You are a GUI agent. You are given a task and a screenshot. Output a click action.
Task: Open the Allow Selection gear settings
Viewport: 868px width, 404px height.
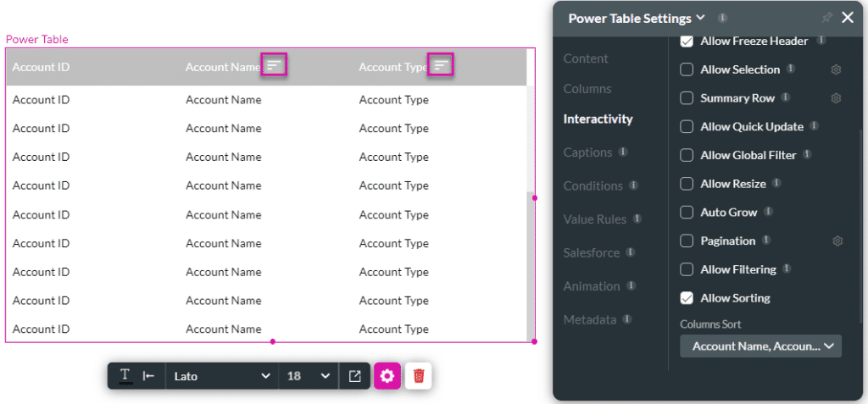pos(836,69)
